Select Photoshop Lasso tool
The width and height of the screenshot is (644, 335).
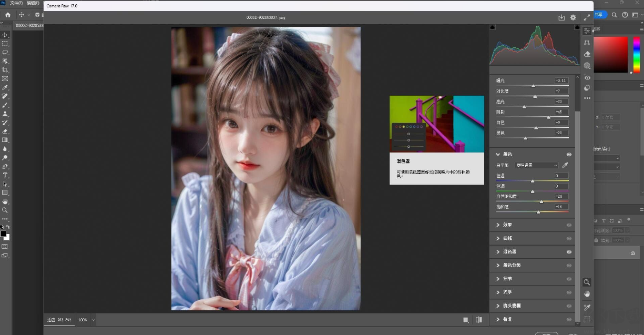(5, 52)
